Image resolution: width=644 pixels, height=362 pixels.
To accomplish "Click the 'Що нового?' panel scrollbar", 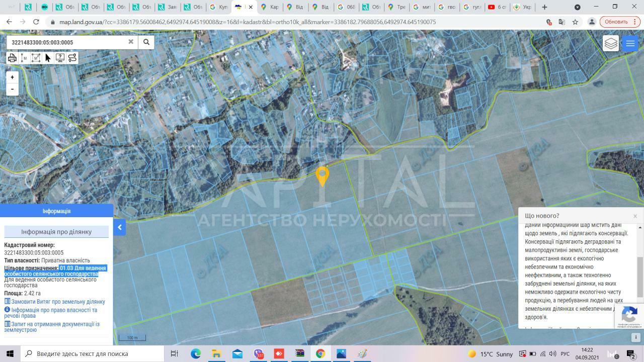I will coord(640,277).
